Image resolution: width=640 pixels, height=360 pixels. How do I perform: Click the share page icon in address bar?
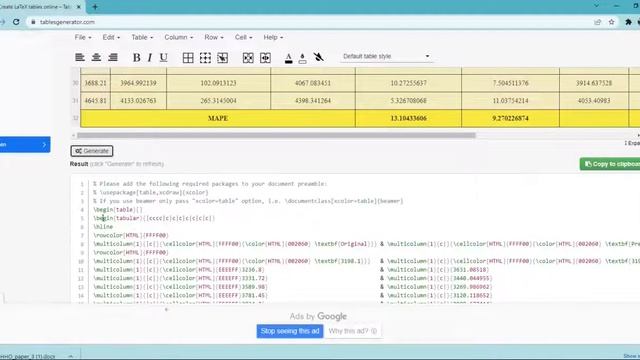[598, 22]
